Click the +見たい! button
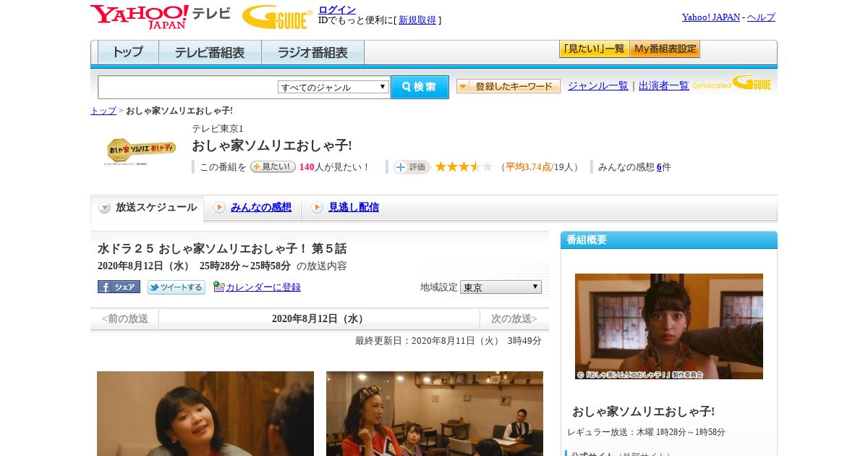Image resolution: width=868 pixels, height=456 pixels. click(273, 166)
